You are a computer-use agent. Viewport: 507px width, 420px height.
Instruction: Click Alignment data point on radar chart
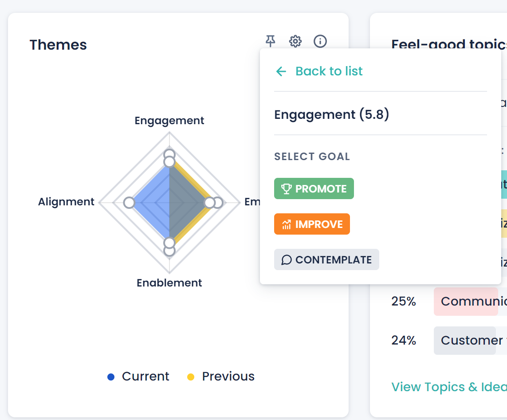click(x=129, y=203)
